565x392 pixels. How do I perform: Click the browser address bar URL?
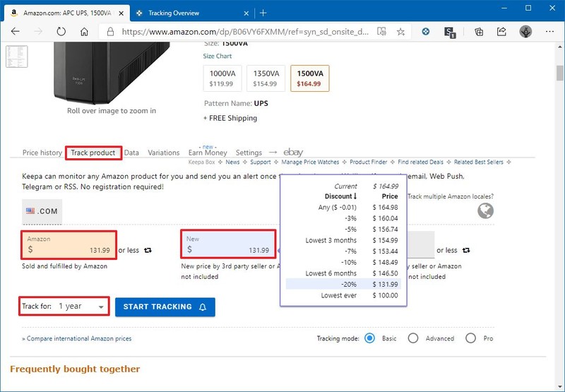tap(245, 32)
